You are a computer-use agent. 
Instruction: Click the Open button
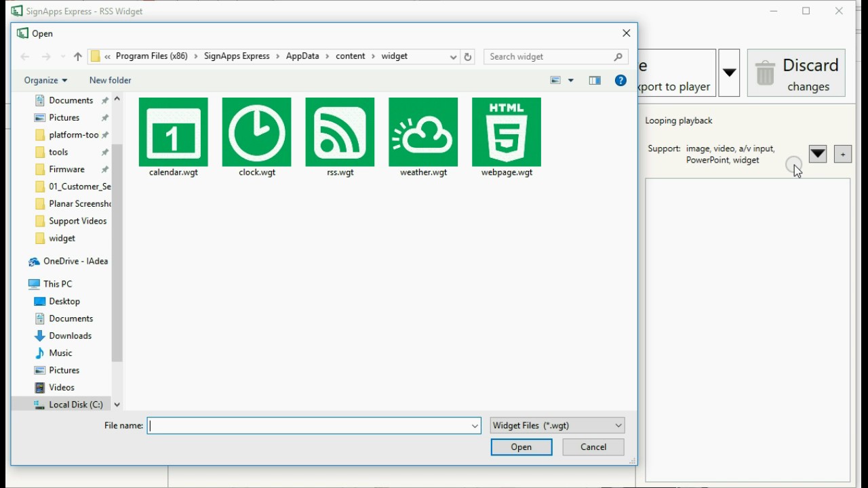click(x=521, y=447)
